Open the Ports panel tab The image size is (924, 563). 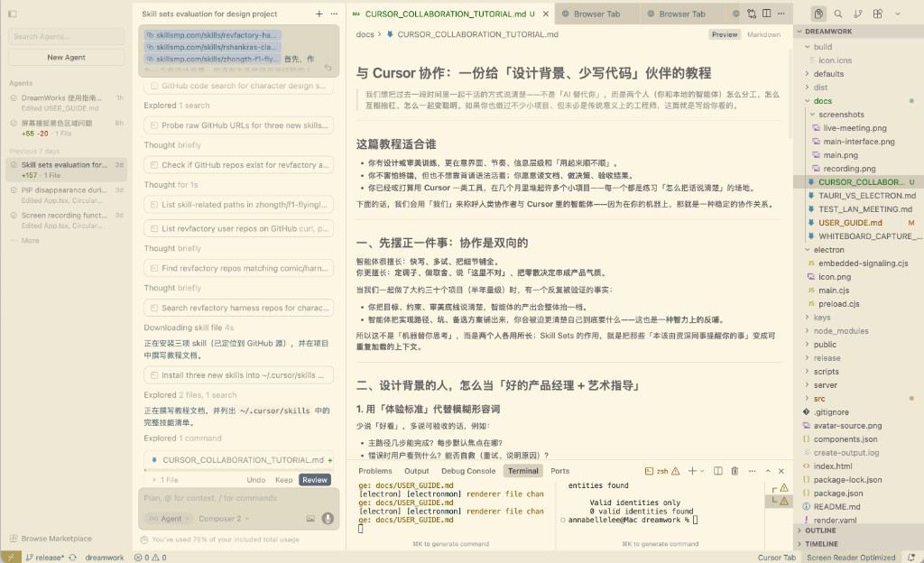coord(559,471)
